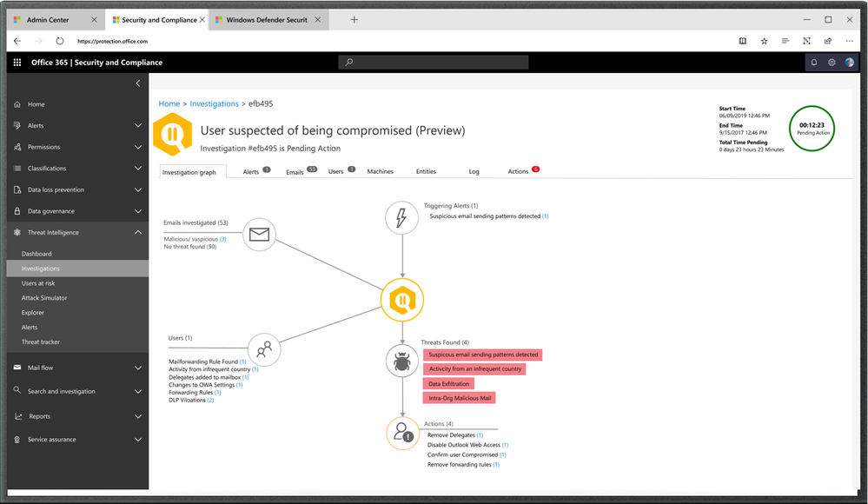Image resolution: width=868 pixels, height=504 pixels.
Task: Add page to favorites star icon
Action: tap(764, 41)
